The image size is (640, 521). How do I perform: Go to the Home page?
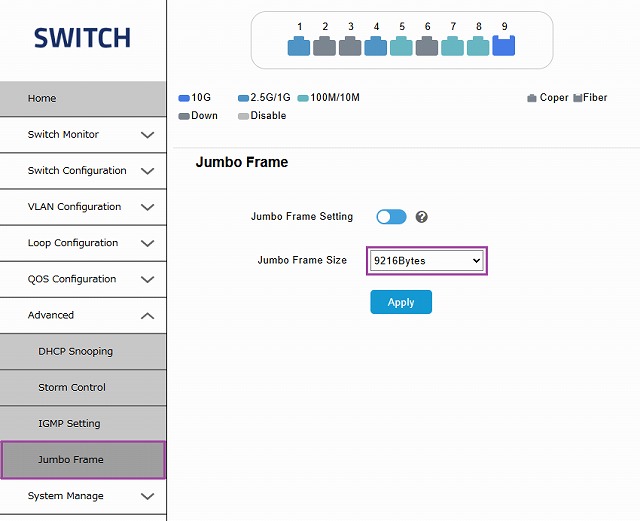(42, 99)
